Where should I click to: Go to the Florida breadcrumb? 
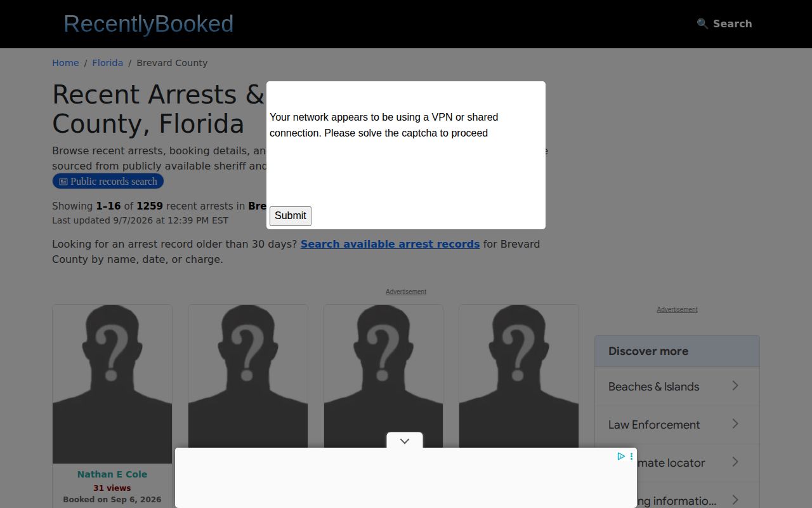coord(108,63)
